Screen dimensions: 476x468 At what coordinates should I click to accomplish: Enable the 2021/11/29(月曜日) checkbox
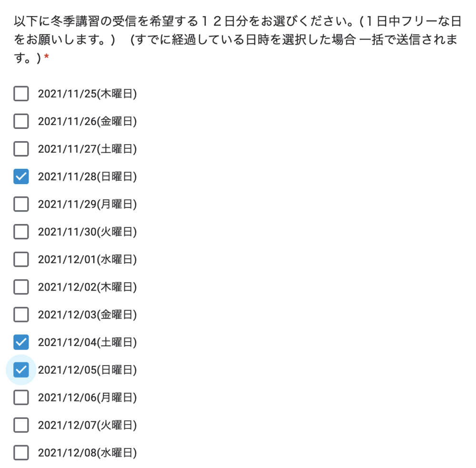pyautogui.click(x=21, y=204)
